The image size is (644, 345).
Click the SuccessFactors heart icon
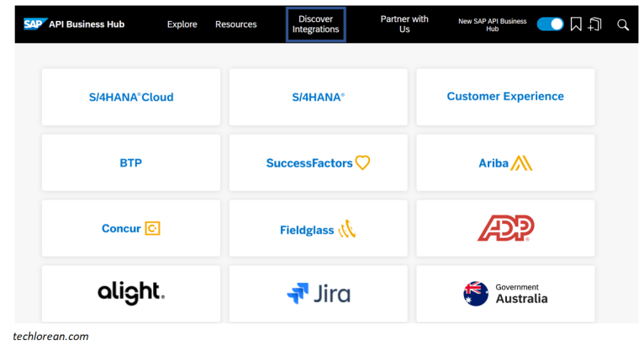[x=362, y=162]
